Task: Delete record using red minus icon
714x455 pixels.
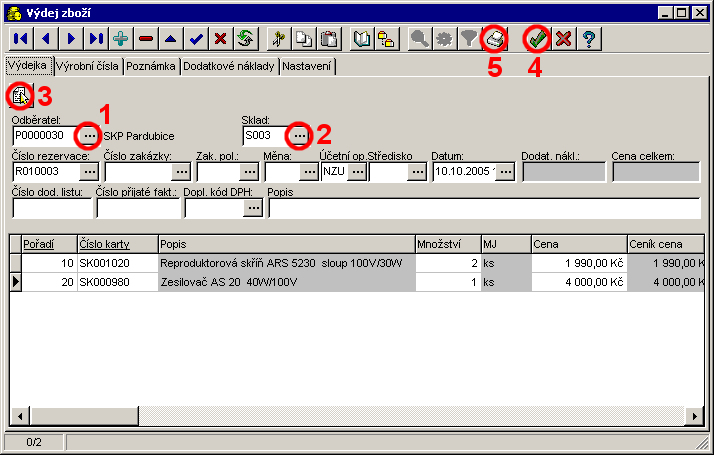Action: point(146,39)
